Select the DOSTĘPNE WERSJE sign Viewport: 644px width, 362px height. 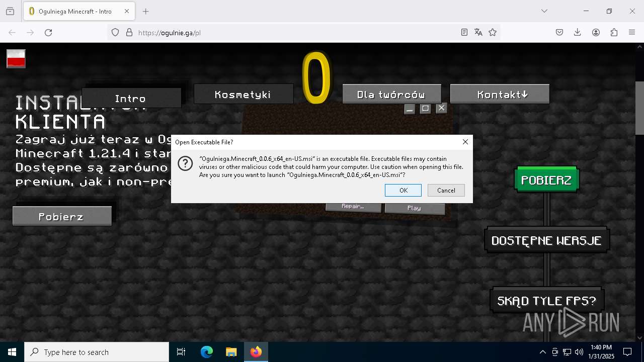coord(547,240)
